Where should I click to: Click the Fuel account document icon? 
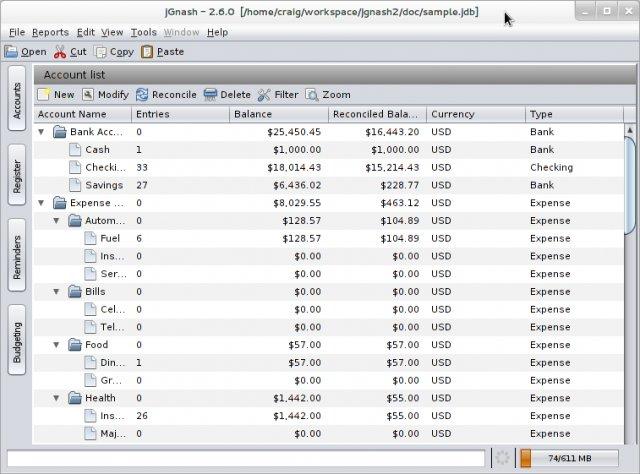pos(90,238)
